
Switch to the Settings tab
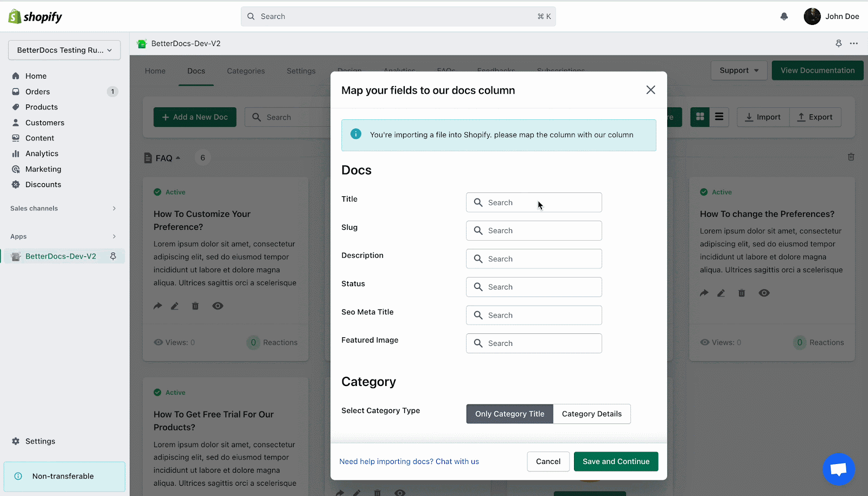[301, 70]
